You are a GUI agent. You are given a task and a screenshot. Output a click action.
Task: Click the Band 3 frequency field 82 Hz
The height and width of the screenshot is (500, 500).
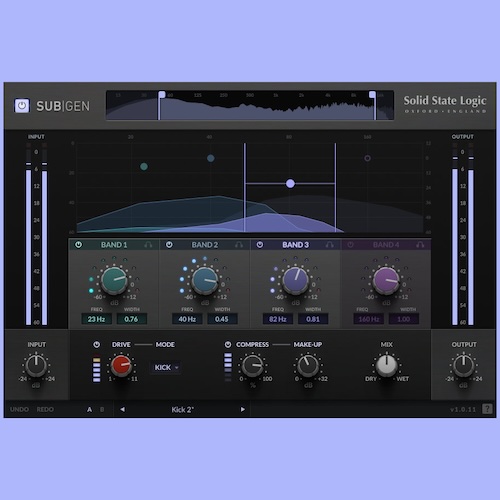(x=278, y=319)
